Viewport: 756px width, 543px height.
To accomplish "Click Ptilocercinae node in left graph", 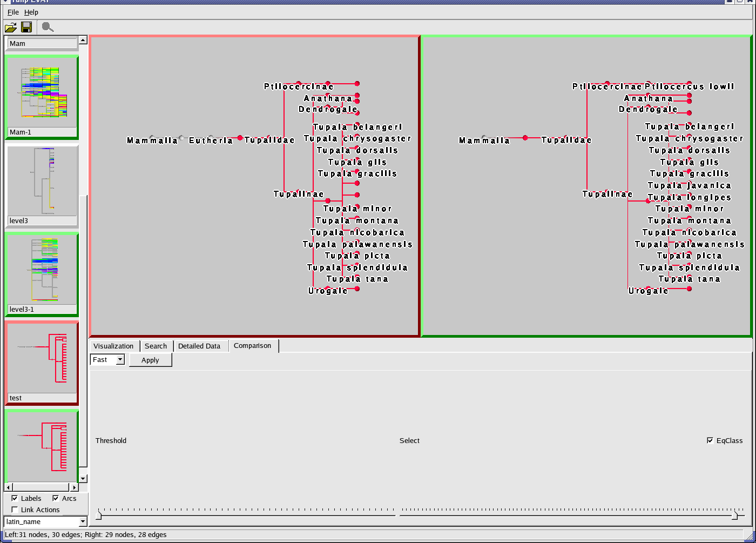I will (299, 86).
